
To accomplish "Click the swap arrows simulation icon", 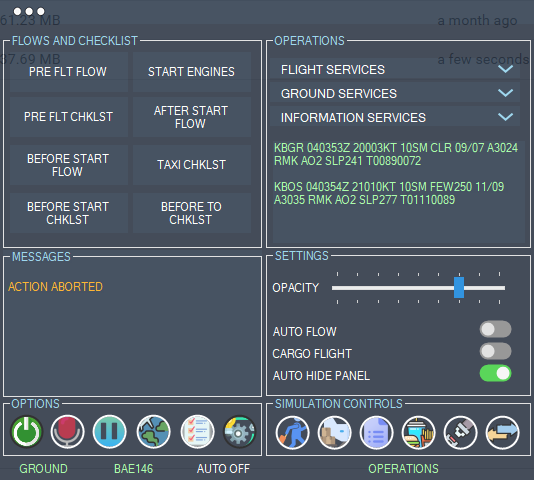I will click(502, 433).
